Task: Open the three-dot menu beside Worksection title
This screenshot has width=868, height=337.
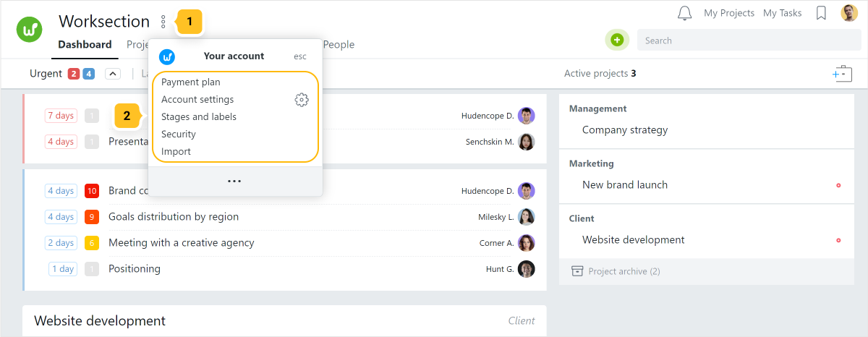Action: point(163,22)
